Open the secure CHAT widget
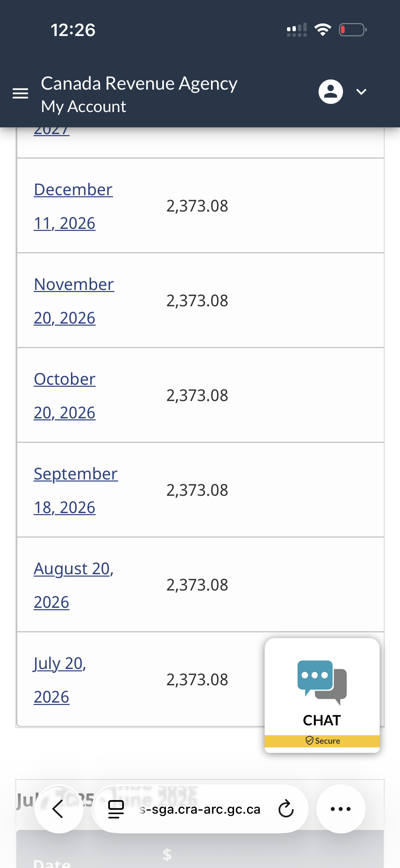Screen dimensions: 400x868 coord(322,695)
